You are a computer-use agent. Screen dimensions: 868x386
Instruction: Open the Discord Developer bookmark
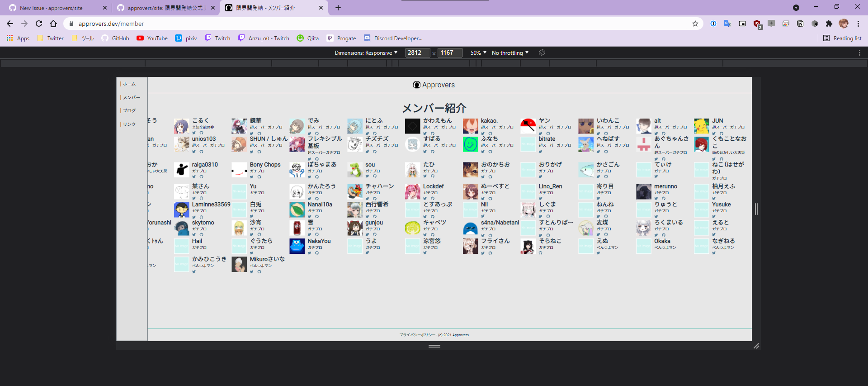click(393, 38)
